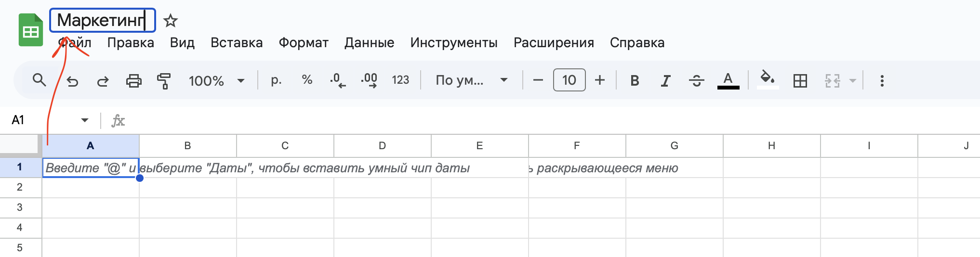This screenshot has width=980, height=257.
Task: Click the undo arrow icon
Action: click(x=72, y=81)
